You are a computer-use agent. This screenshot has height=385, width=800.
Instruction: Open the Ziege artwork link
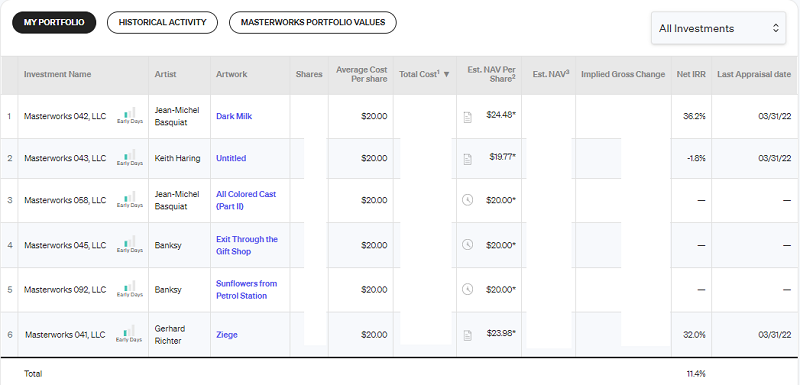tap(227, 335)
